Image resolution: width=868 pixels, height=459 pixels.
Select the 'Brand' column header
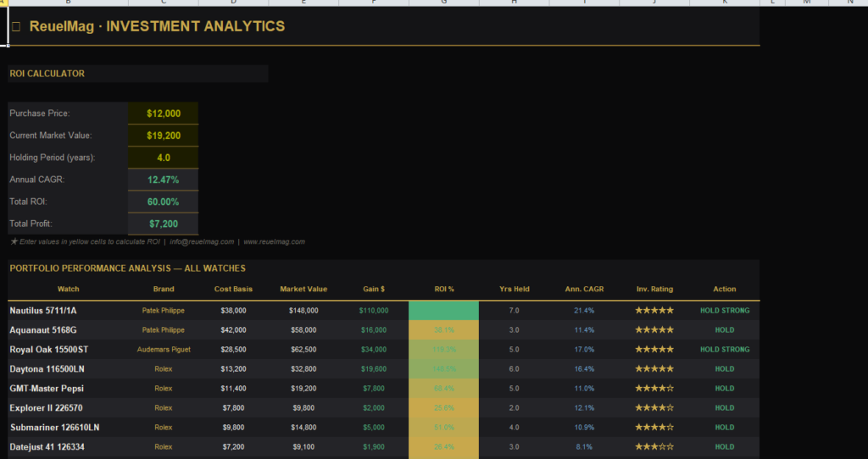[164, 290]
